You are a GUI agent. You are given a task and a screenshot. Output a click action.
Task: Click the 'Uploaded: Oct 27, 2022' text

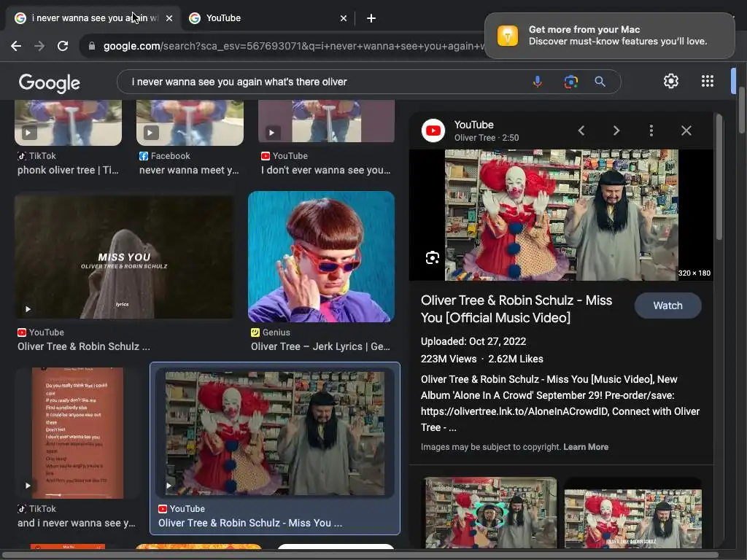point(473,341)
